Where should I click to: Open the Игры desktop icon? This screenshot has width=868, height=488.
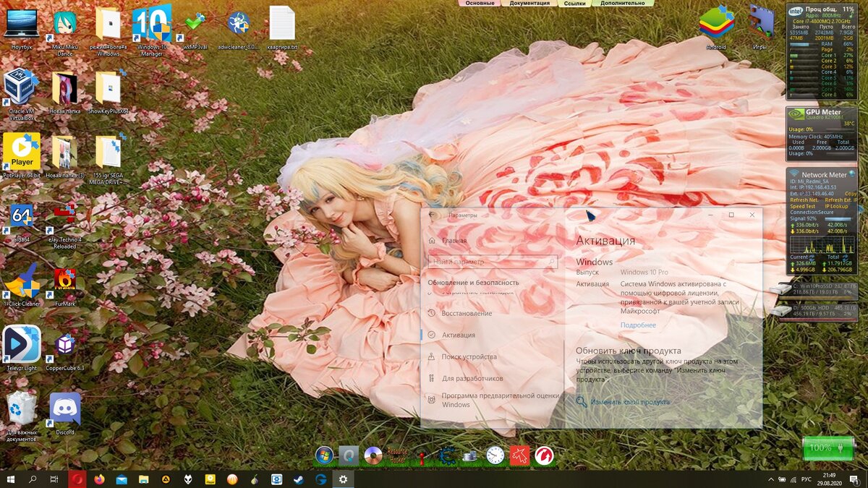(x=760, y=27)
